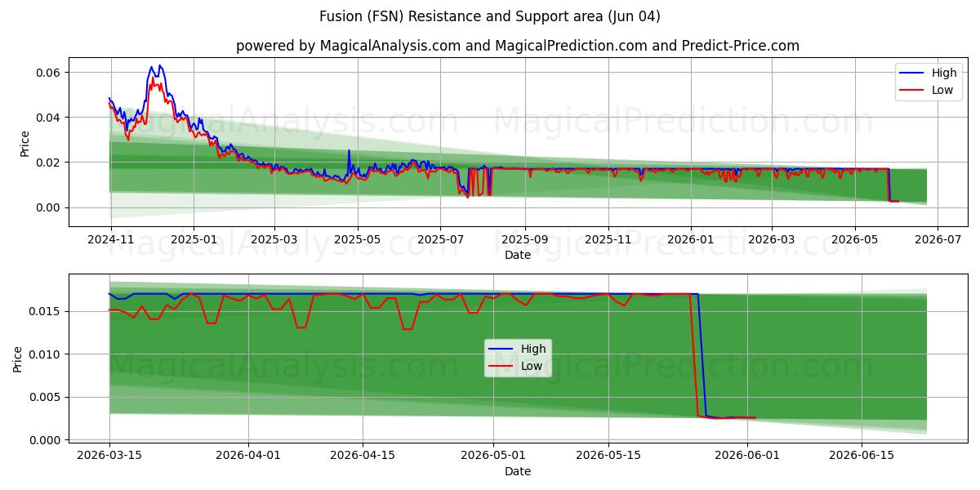This screenshot has height=490, width=980.
Task: Click the '0.015' y-axis label
Action: pos(47,311)
